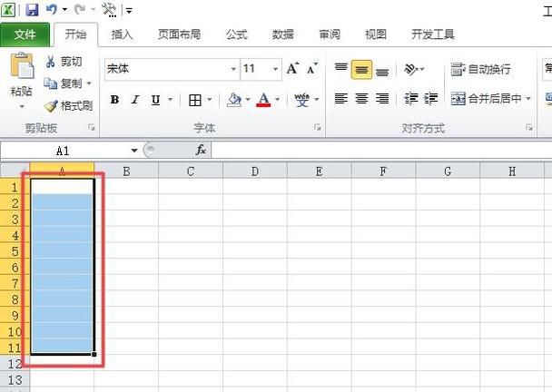This screenshot has width=552, height=392.
Task: Open underline style dropdown arrow
Action: pyautogui.click(x=170, y=100)
